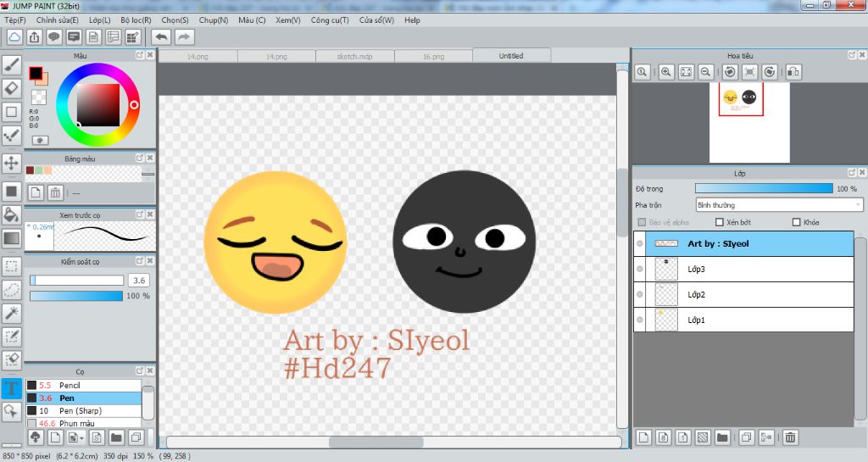This screenshot has width=868, height=462.
Task: Select the Brush tool in left toolbar
Action: (x=12, y=64)
